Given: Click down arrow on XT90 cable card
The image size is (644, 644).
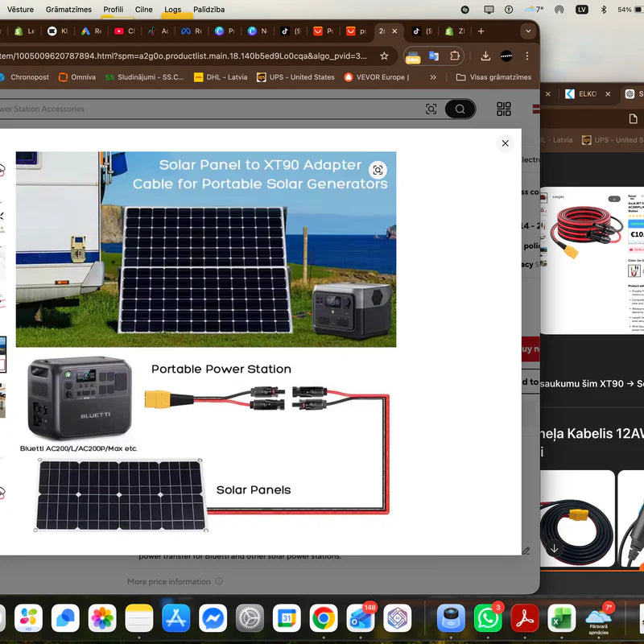Looking at the screenshot, I should [x=554, y=548].
